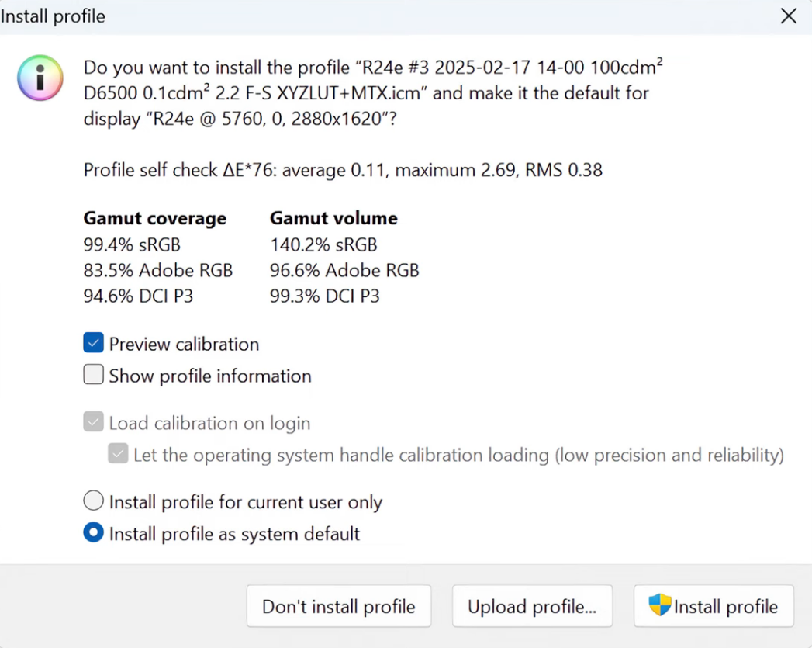The width and height of the screenshot is (812, 648).
Task: Click the Install profile button label
Action: pyautogui.click(x=725, y=606)
